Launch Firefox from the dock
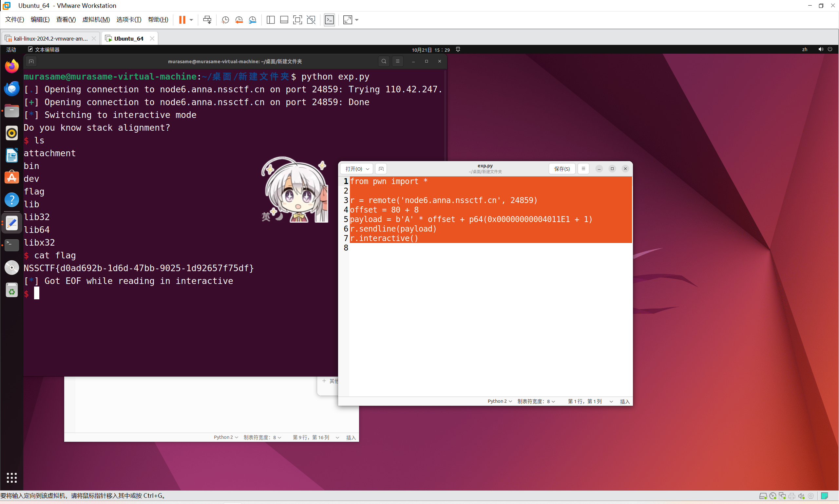This screenshot has height=504, width=839. pos(12,66)
